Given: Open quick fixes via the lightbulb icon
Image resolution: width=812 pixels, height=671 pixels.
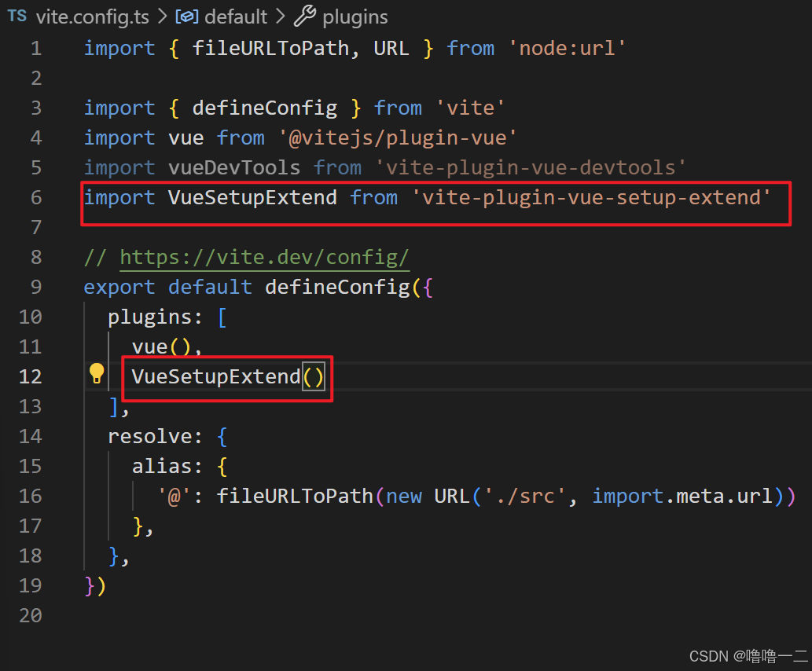Looking at the screenshot, I should [x=96, y=375].
